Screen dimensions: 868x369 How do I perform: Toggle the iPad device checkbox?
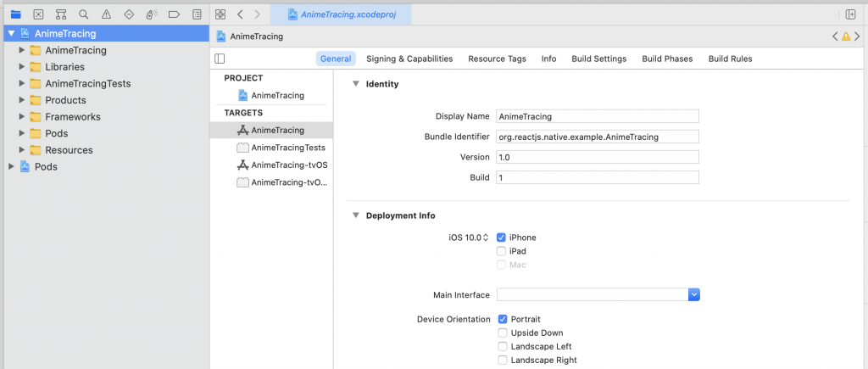pyautogui.click(x=502, y=251)
